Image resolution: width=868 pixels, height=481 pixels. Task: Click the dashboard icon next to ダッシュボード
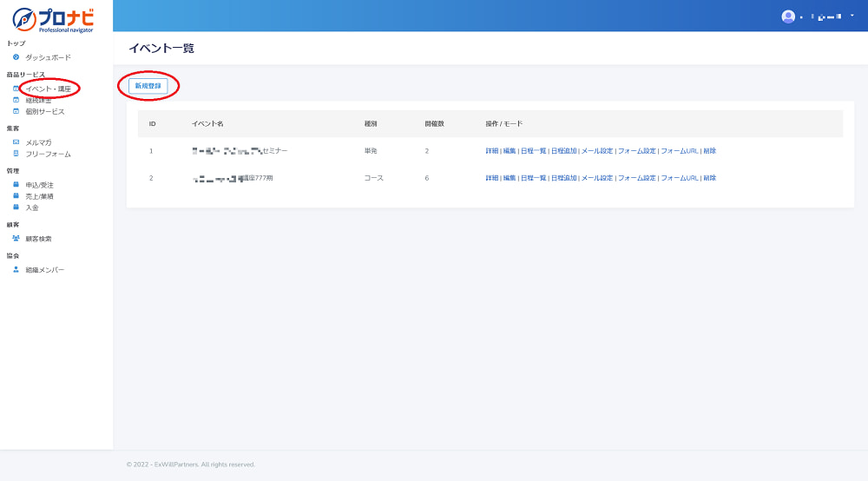tap(16, 57)
